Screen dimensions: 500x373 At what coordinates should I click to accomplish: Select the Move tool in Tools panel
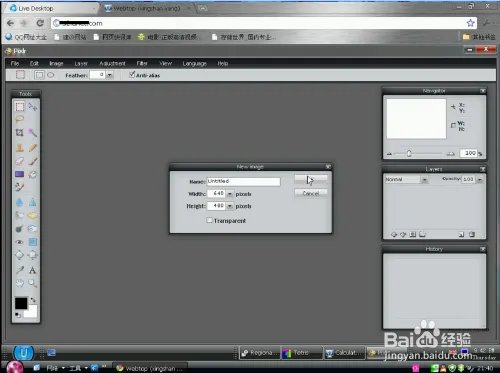pos(33,107)
